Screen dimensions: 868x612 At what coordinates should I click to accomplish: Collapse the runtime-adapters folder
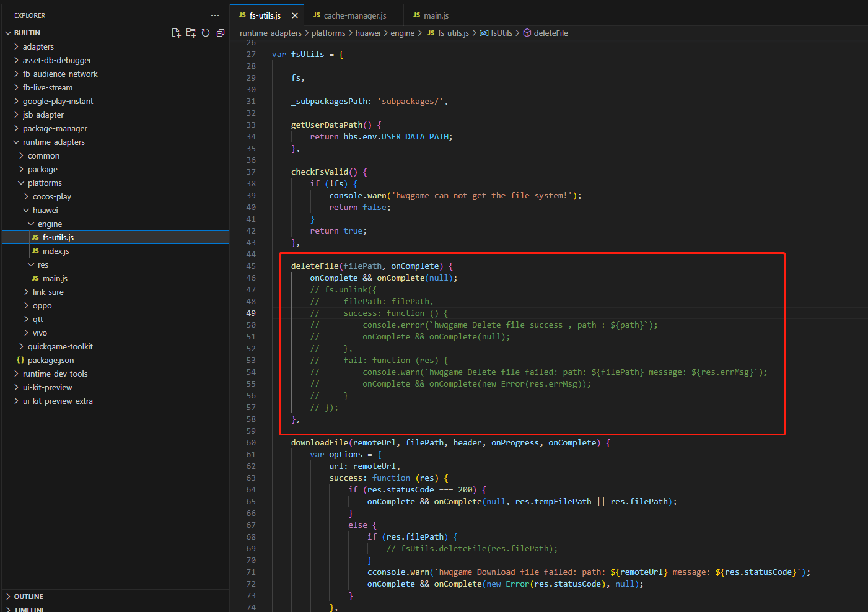coord(53,142)
